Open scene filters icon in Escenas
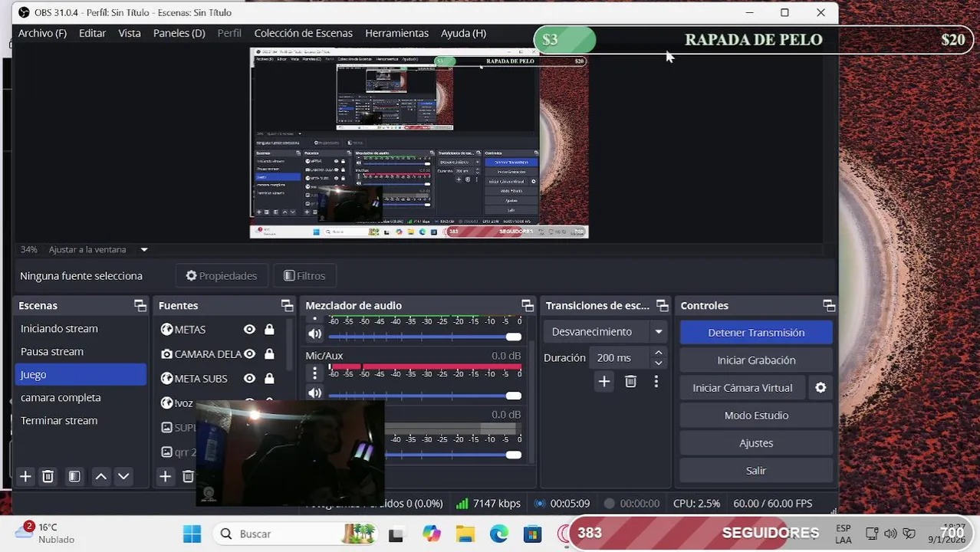The width and height of the screenshot is (980, 552). 74,476
